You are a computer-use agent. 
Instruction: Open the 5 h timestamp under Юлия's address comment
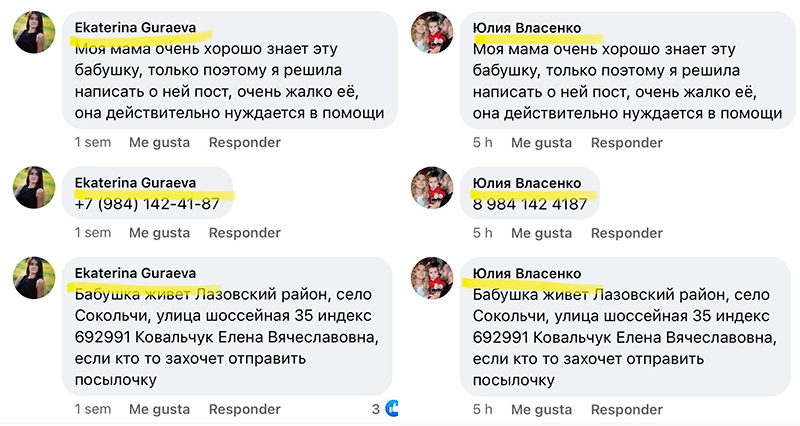coord(482,409)
